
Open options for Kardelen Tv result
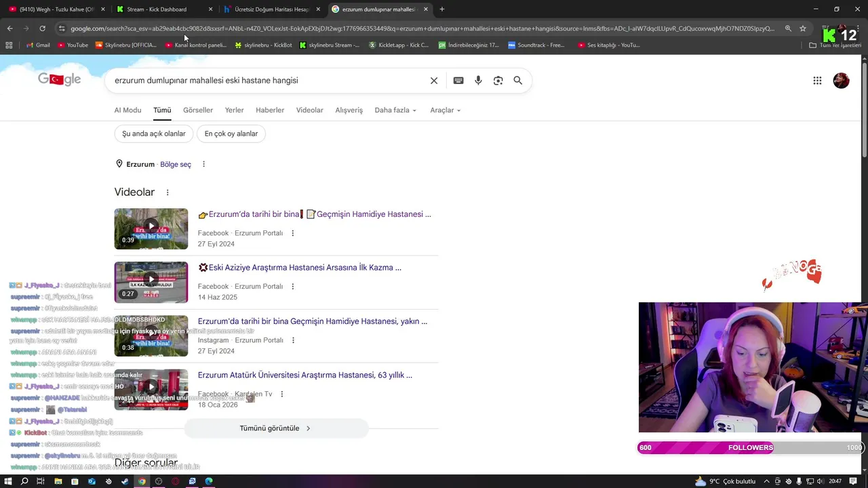(282, 394)
